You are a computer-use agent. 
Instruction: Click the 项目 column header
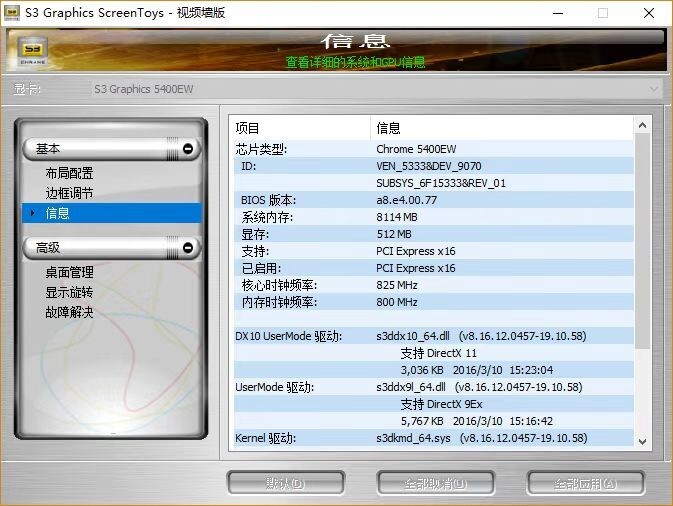pos(302,128)
